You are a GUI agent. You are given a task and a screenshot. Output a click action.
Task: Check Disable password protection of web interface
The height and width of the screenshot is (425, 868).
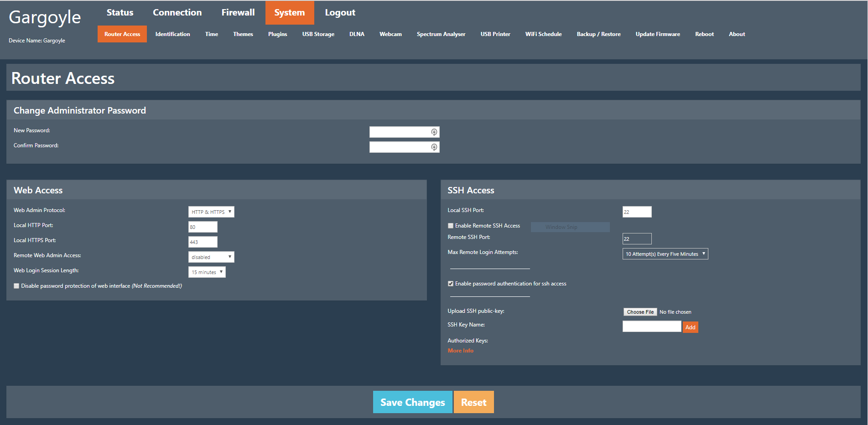pyautogui.click(x=17, y=286)
